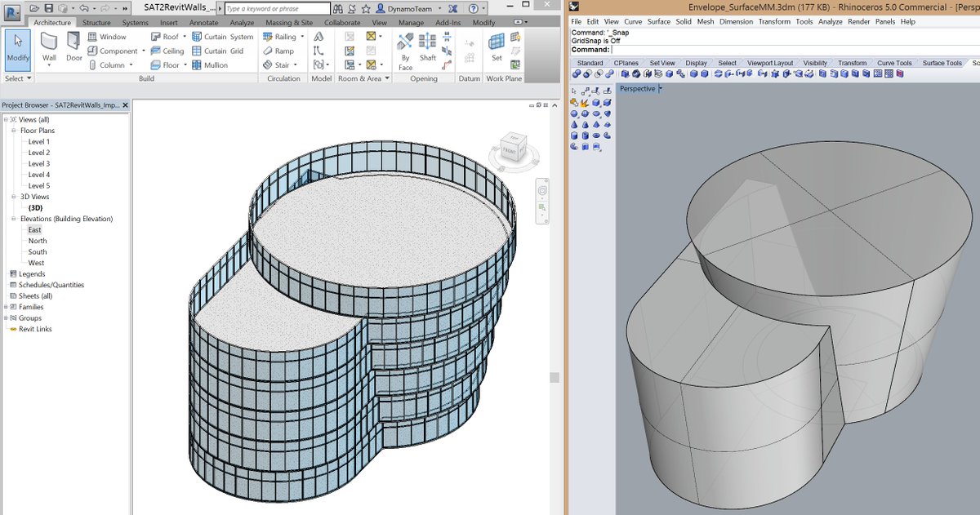Collapse the Floor Plans tree node
Screen dimensions: 980x515
pyautogui.click(x=14, y=131)
